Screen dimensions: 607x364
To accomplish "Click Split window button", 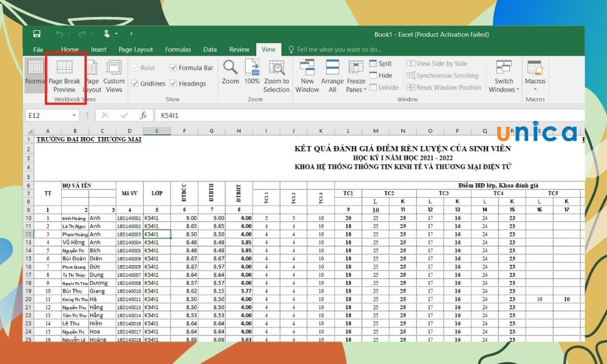I will 381,64.
